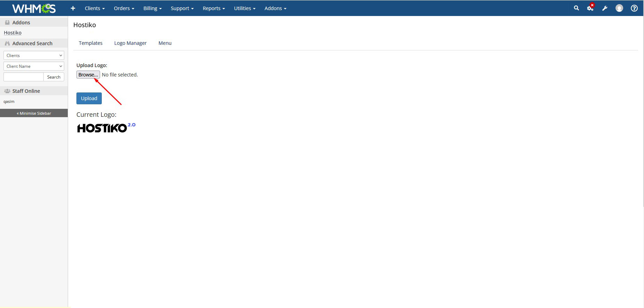Switch to the Menu tab

pos(165,43)
